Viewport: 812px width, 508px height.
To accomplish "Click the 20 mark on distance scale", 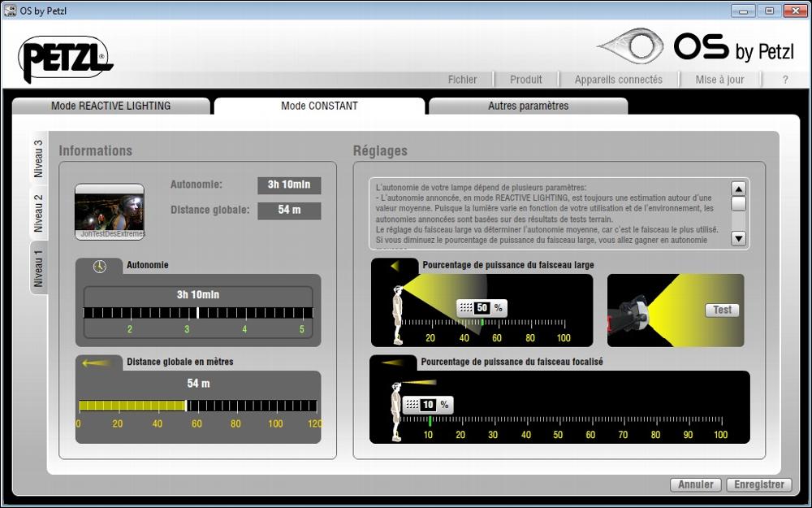I will (x=118, y=423).
